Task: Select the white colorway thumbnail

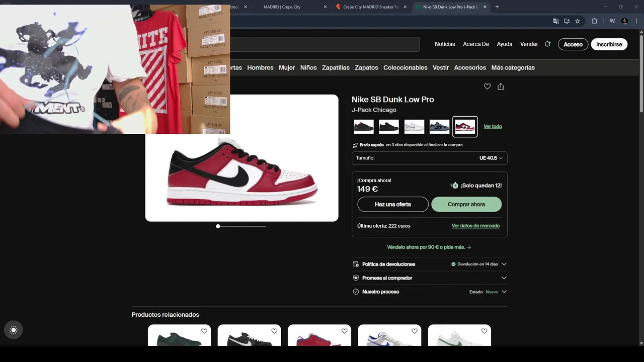Action: [414, 127]
